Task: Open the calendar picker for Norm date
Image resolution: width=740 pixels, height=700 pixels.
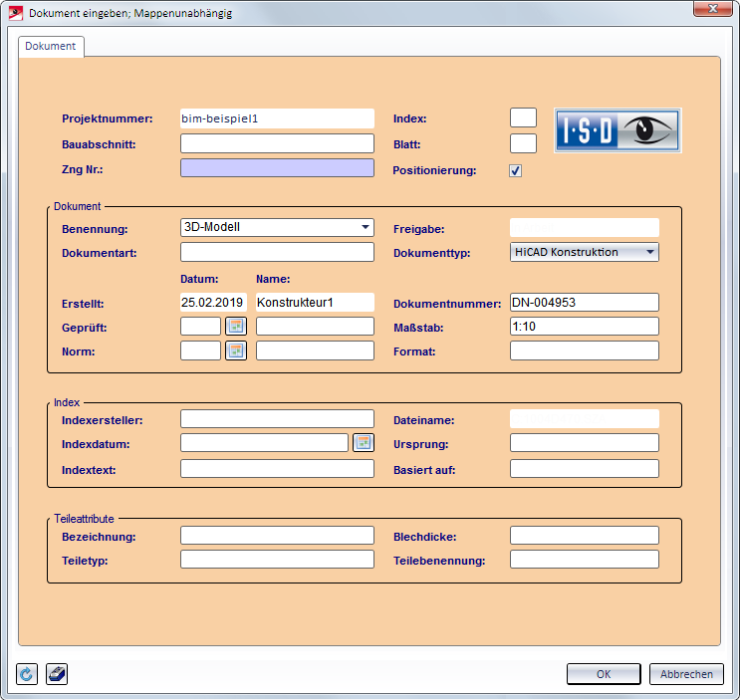Action: 235,350
